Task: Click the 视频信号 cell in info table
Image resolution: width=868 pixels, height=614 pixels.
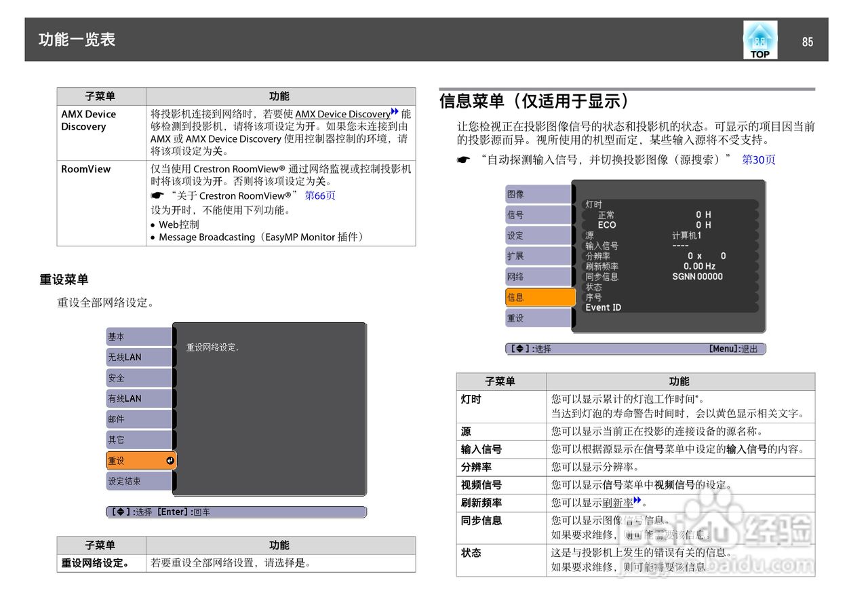Action: [x=501, y=485]
